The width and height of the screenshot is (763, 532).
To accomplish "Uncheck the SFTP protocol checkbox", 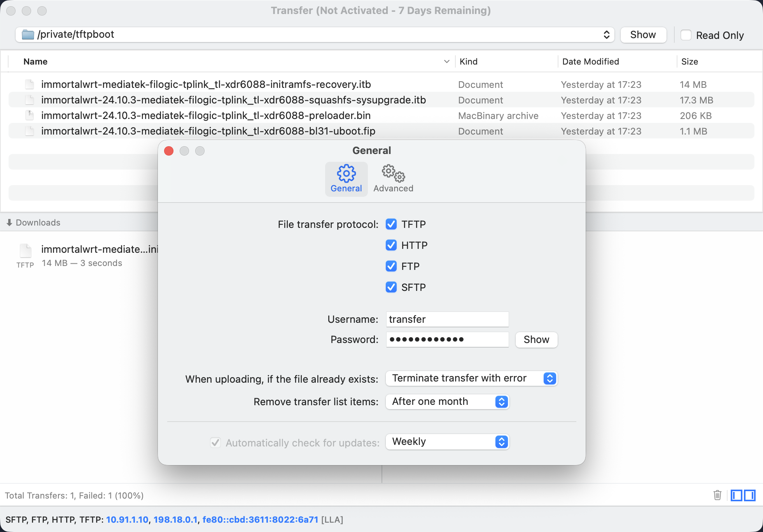I will (391, 287).
